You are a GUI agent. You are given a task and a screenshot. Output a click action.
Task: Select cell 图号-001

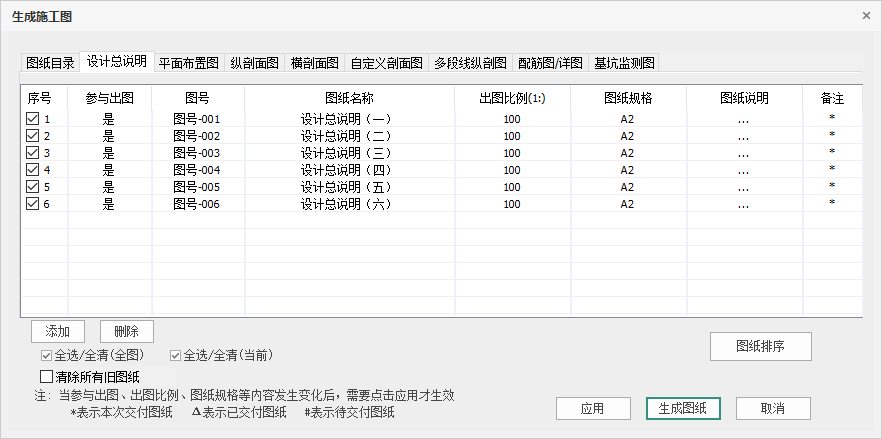click(x=196, y=119)
